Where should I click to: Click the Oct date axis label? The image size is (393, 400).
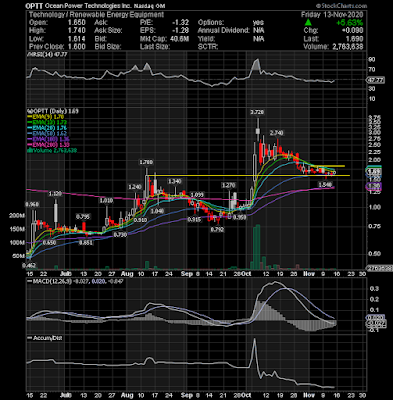pyautogui.click(x=247, y=274)
